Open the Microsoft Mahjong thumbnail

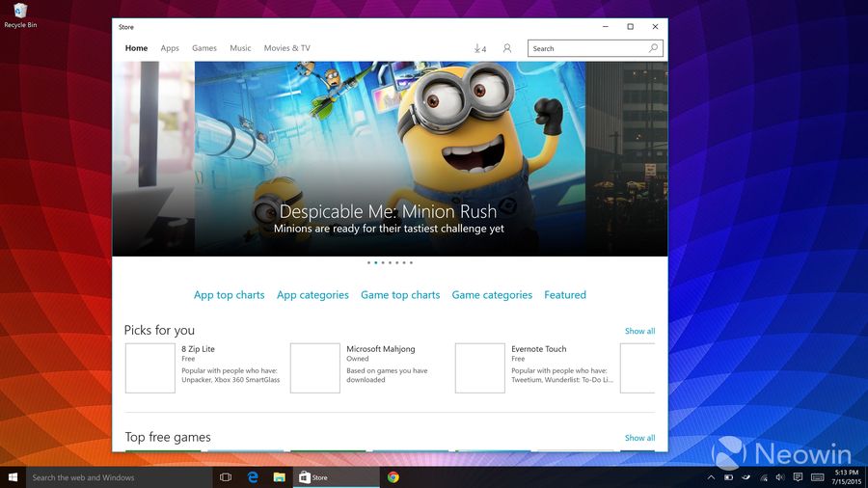[315, 368]
